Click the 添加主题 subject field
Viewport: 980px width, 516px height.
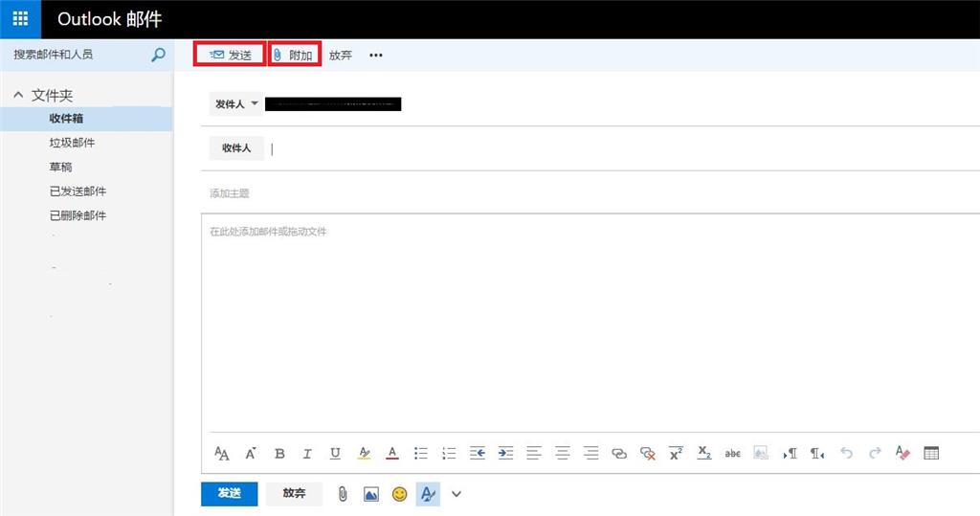590,193
